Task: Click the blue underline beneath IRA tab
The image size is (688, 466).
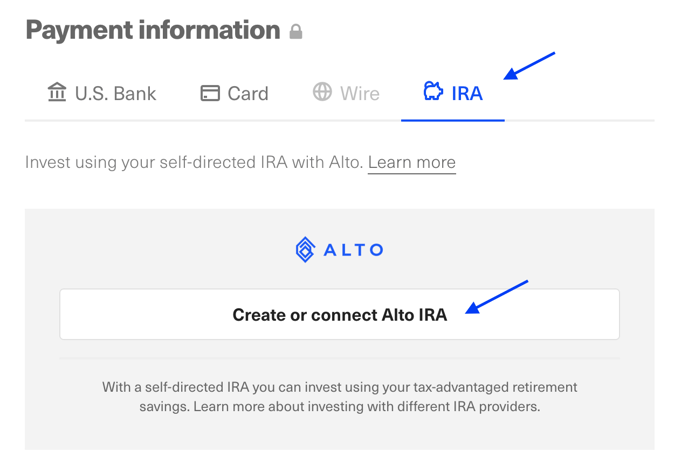Action: pyautogui.click(x=453, y=120)
